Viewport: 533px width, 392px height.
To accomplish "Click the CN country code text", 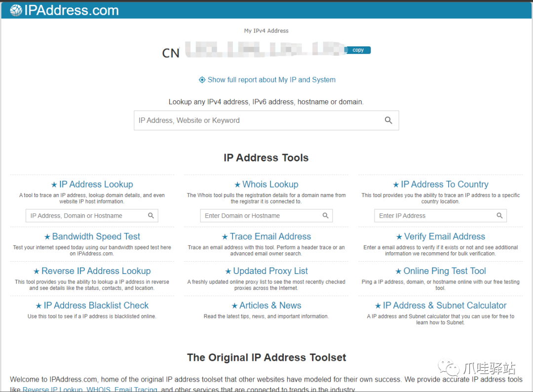I will tap(171, 53).
